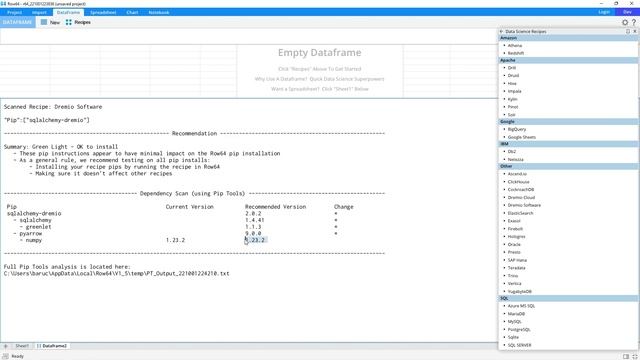Viewport: 640px width, 360px height.
Task: Open the Ascend.io recipe
Action: tap(517, 174)
